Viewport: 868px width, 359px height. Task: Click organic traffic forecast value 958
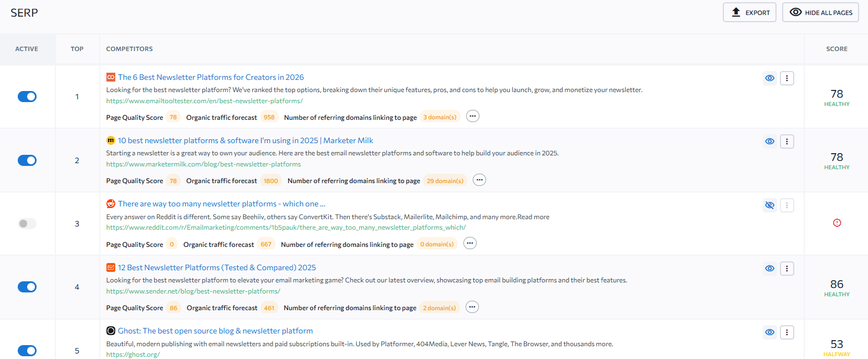[x=269, y=117]
